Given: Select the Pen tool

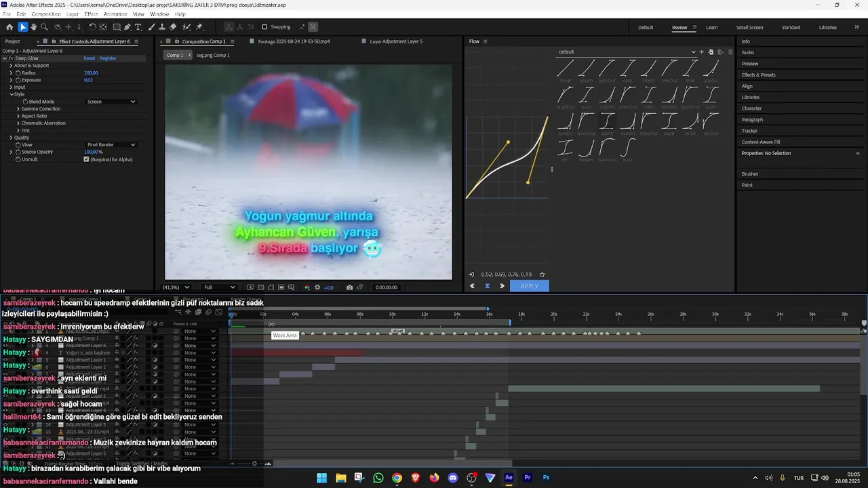Looking at the screenshot, I should pyautogui.click(x=128, y=27).
